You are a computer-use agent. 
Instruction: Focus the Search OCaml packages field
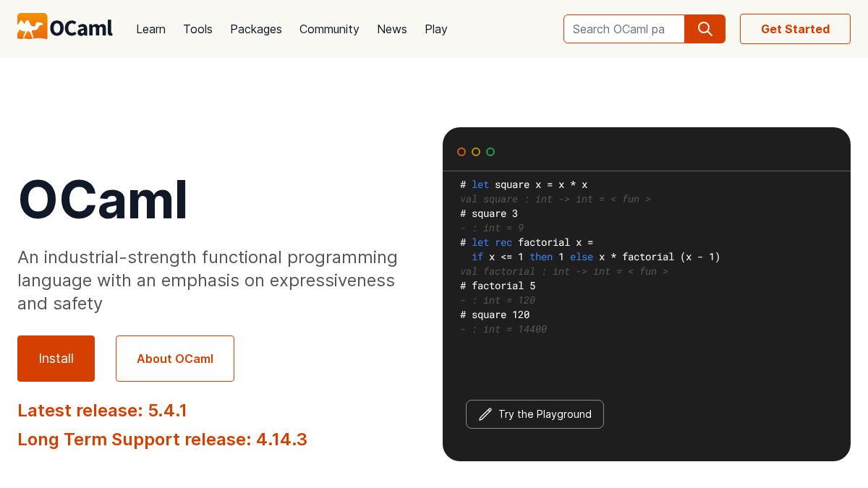624,29
